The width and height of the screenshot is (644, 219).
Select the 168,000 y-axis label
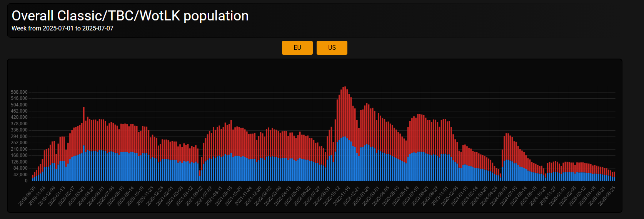click(x=19, y=155)
